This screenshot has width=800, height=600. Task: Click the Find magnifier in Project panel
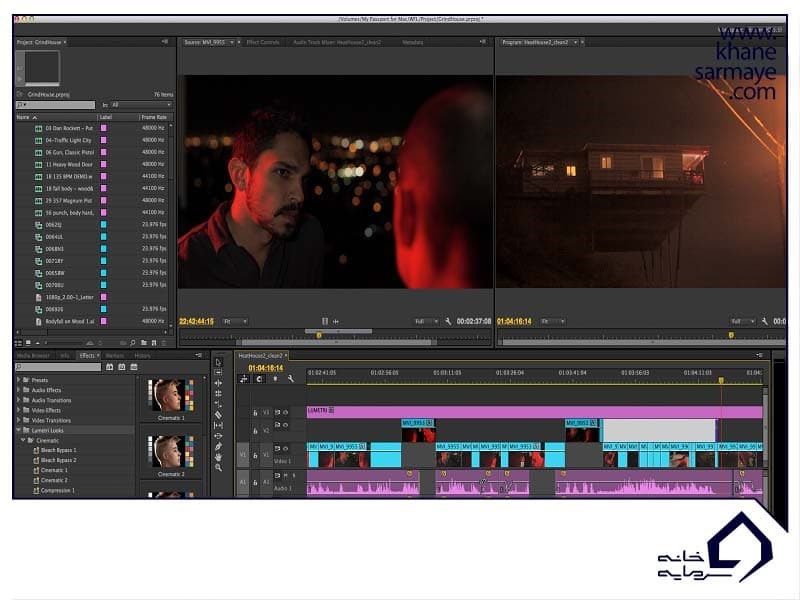pos(133,343)
